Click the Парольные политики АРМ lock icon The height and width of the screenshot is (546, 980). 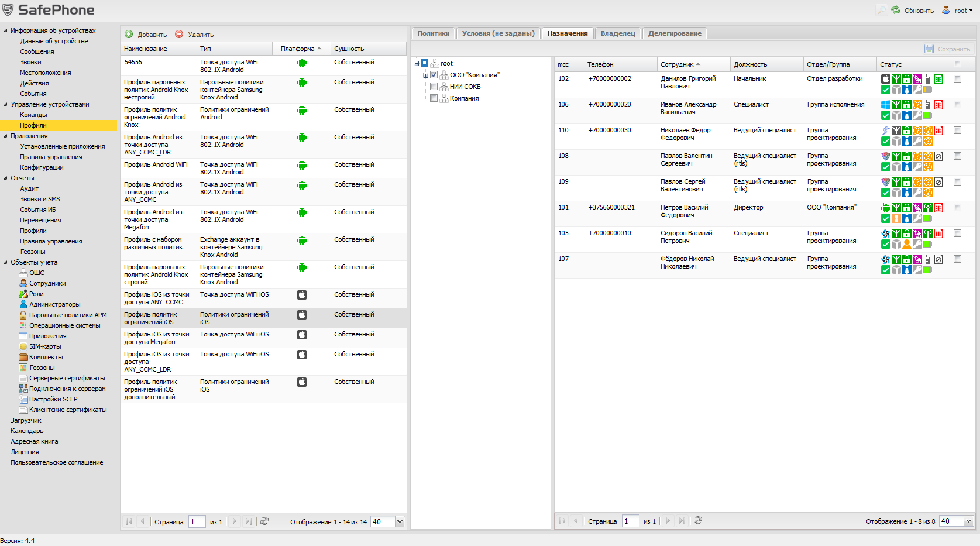(x=23, y=315)
